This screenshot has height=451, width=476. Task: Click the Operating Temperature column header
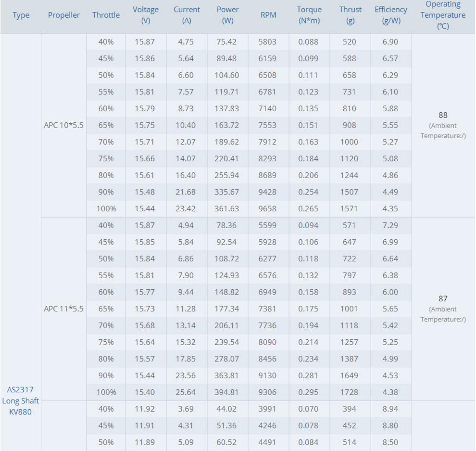pyautogui.click(x=443, y=15)
